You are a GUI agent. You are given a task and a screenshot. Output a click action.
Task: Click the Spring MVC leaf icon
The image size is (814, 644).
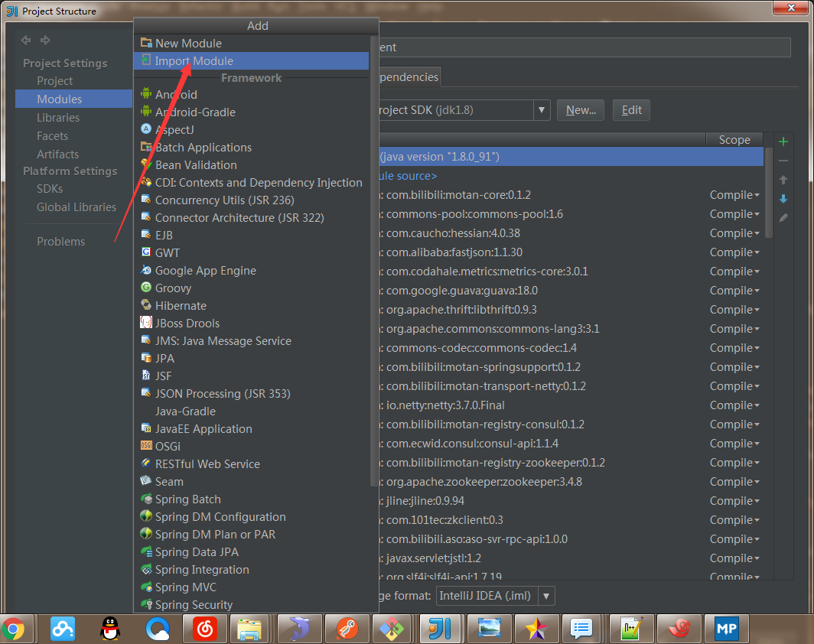[x=146, y=587]
